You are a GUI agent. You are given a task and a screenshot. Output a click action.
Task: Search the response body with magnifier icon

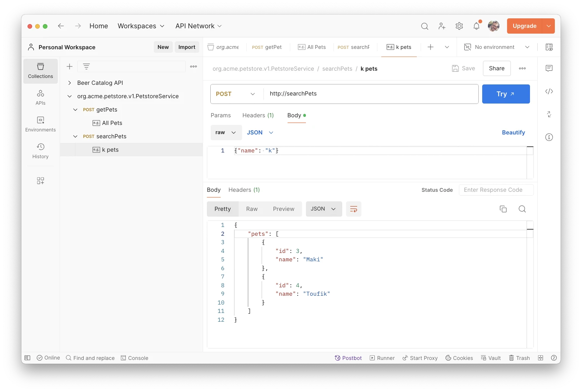[522, 209]
